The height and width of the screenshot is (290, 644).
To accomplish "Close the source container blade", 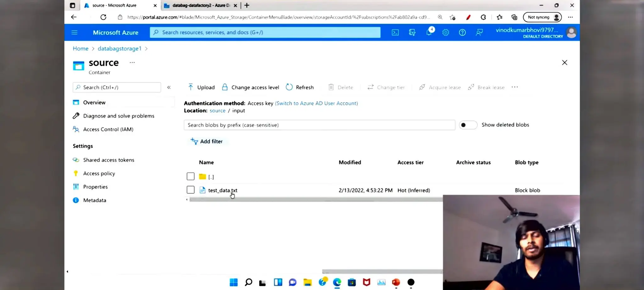I will (564, 63).
